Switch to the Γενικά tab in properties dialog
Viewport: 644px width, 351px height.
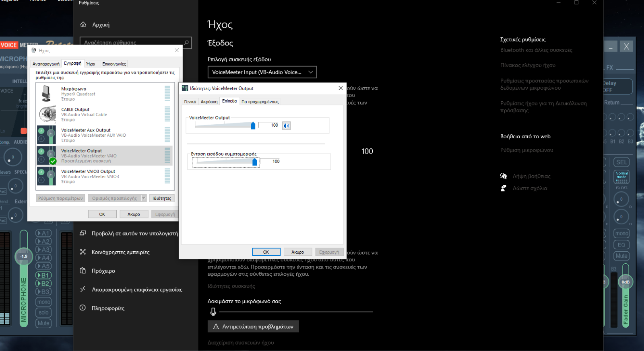190,102
